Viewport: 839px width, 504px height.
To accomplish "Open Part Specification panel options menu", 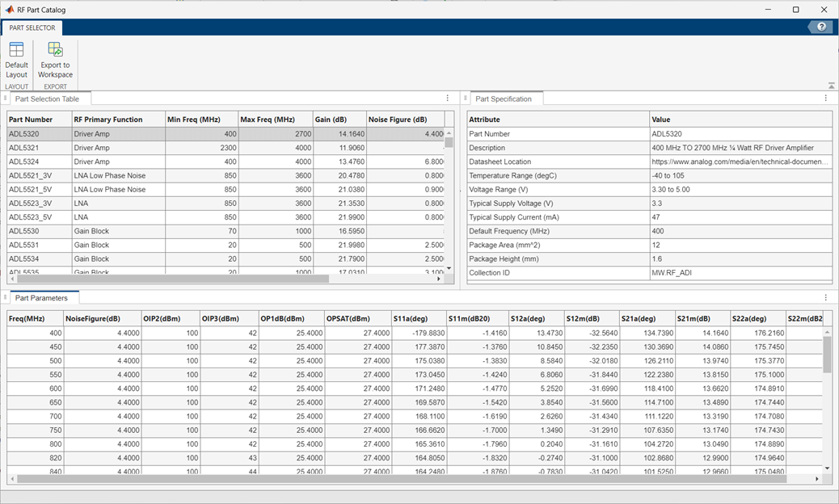I will [x=825, y=99].
